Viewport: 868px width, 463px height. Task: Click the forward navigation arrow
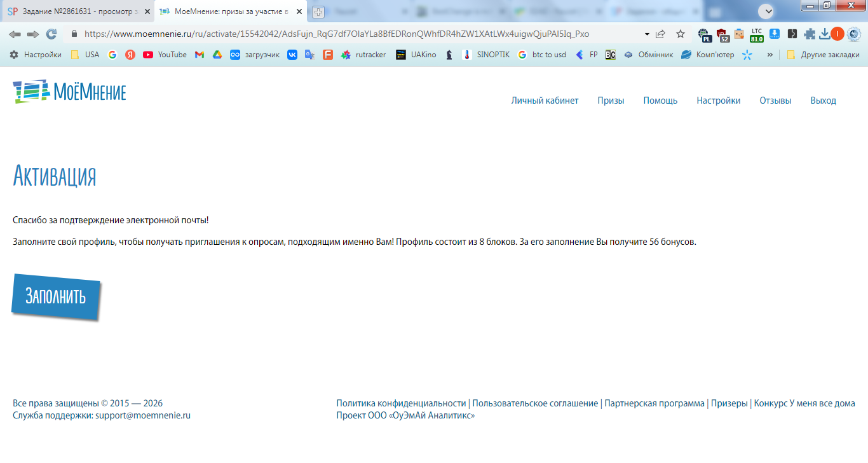coord(33,34)
